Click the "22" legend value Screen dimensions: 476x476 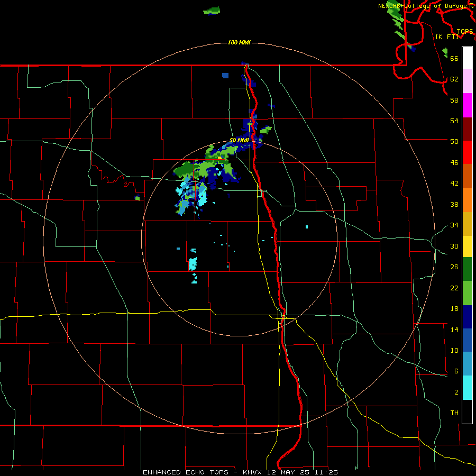pyautogui.click(x=454, y=288)
